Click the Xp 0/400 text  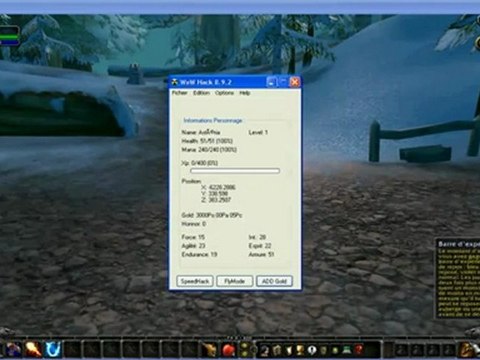click(200, 163)
